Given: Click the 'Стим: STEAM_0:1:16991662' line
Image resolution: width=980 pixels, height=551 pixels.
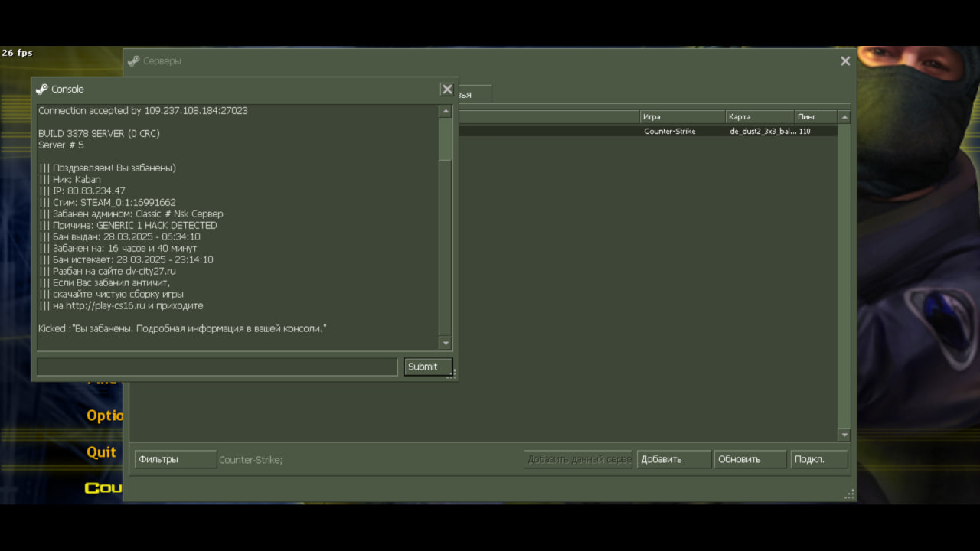Looking at the screenshot, I should 107,203.
